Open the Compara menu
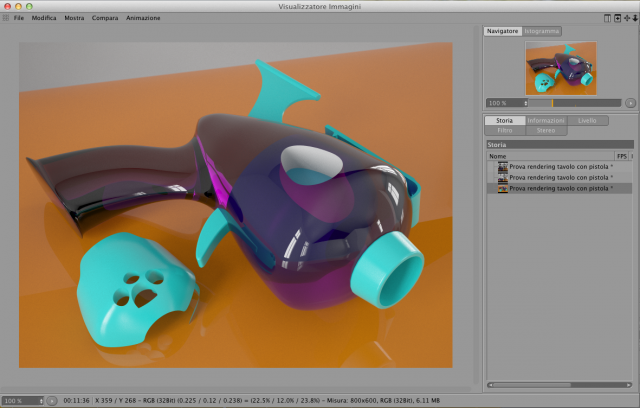The image size is (640, 408). pos(105,18)
